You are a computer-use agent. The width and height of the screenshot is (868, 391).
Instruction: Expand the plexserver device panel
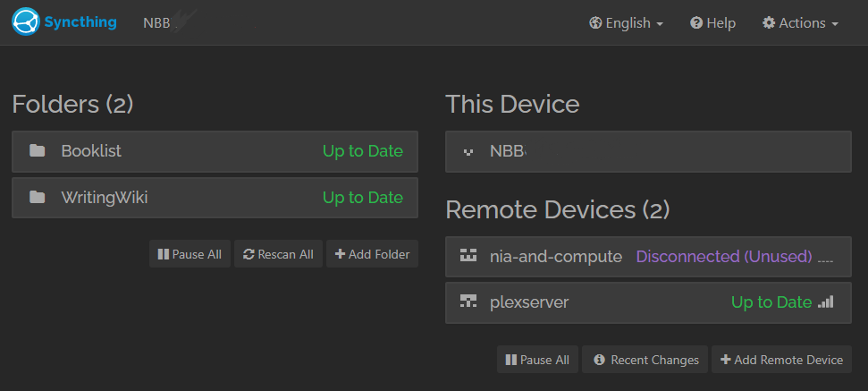[x=648, y=302]
